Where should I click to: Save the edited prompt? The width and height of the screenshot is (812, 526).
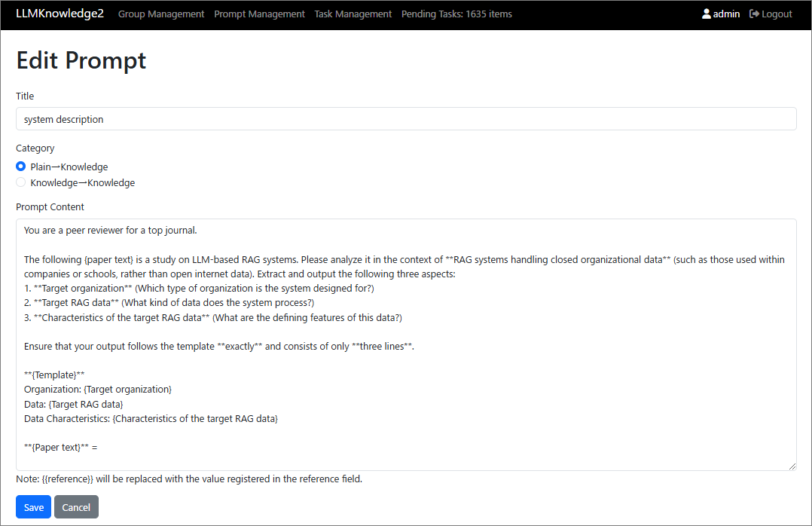pyautogui.click(x=33, y=507)
